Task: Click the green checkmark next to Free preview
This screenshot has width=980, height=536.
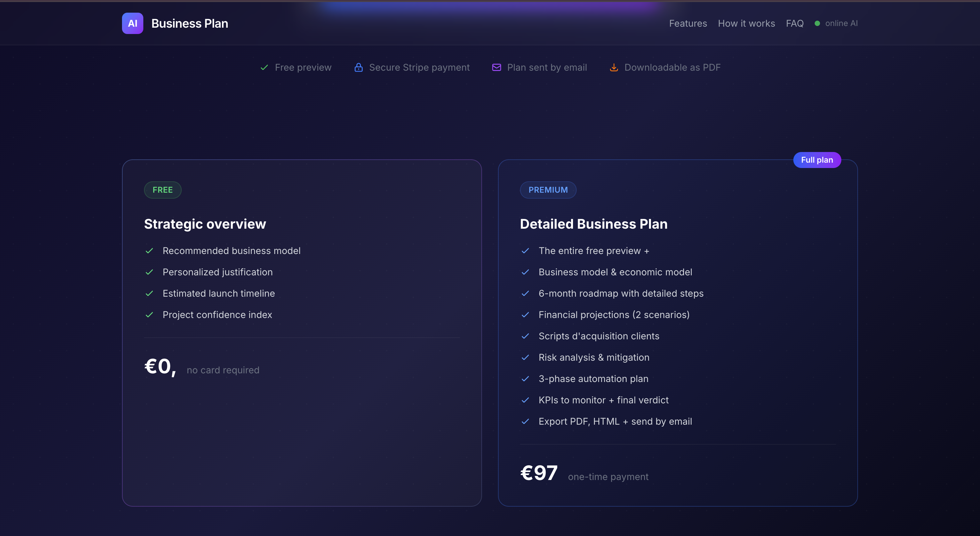Action: [264, 67]
